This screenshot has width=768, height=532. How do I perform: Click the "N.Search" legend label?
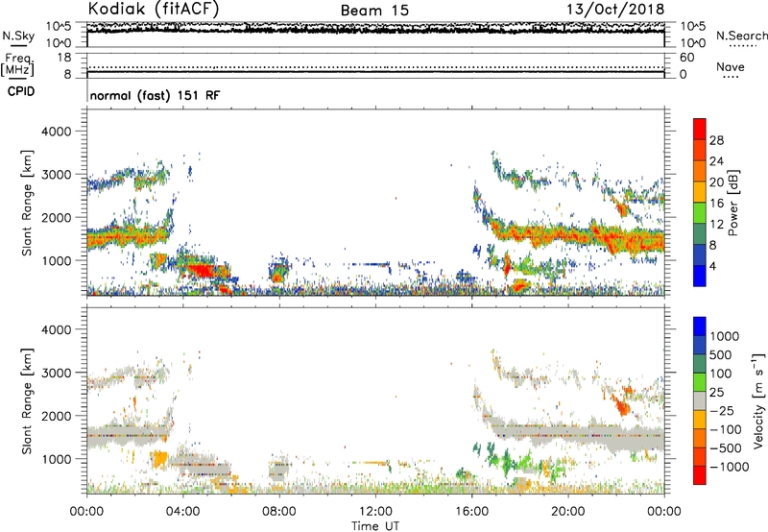coord(741,36)
